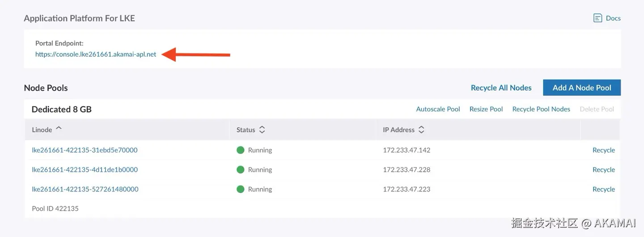Click green status dot for second node
The width and height of the screenshot is (644, 237).
coord(241,170)
